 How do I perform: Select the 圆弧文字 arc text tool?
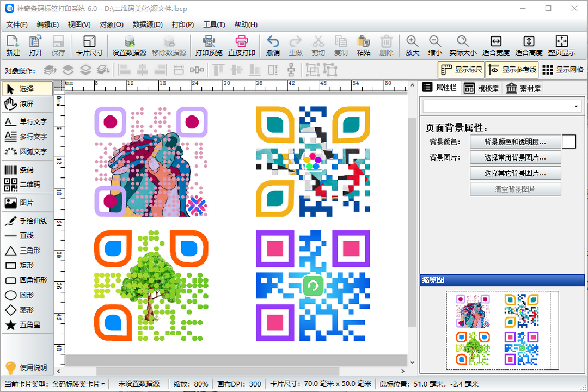point(27,151)
